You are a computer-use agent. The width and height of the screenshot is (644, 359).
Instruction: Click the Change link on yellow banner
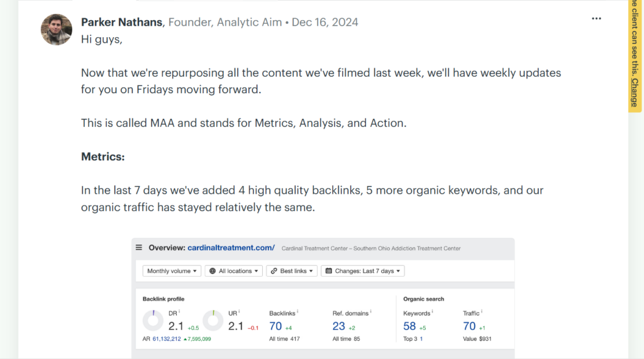pos(635,92)
